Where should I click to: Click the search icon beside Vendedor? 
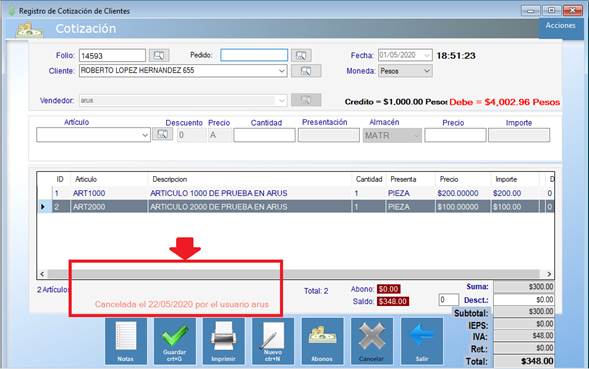[x=306, y=100]
